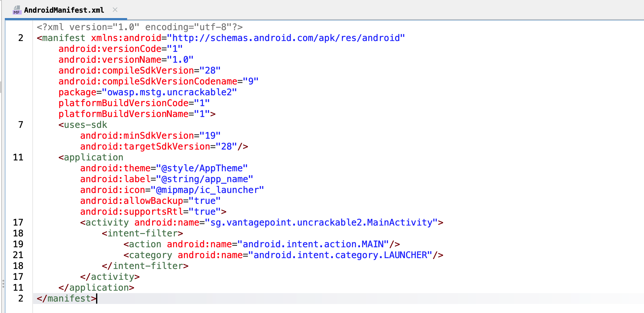Click android:compileSdkVersion="28" attribute
644x313 pixels.
(139, 71)
